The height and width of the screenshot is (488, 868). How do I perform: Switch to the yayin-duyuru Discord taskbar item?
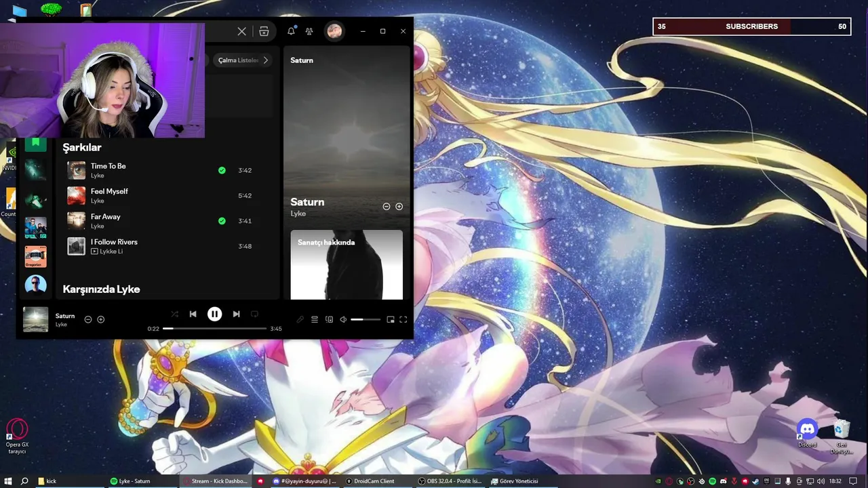click(x=305, y=481)
